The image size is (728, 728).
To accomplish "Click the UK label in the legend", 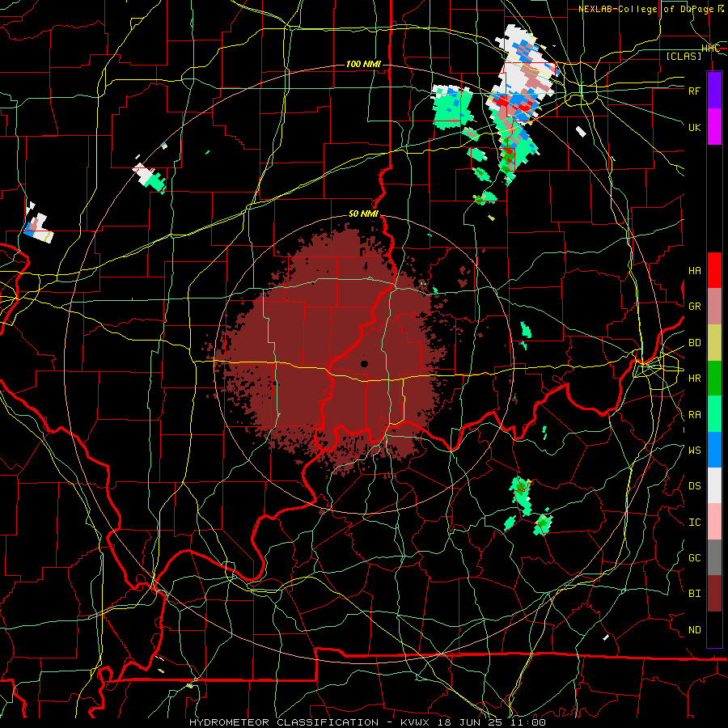I will (694, 127).
